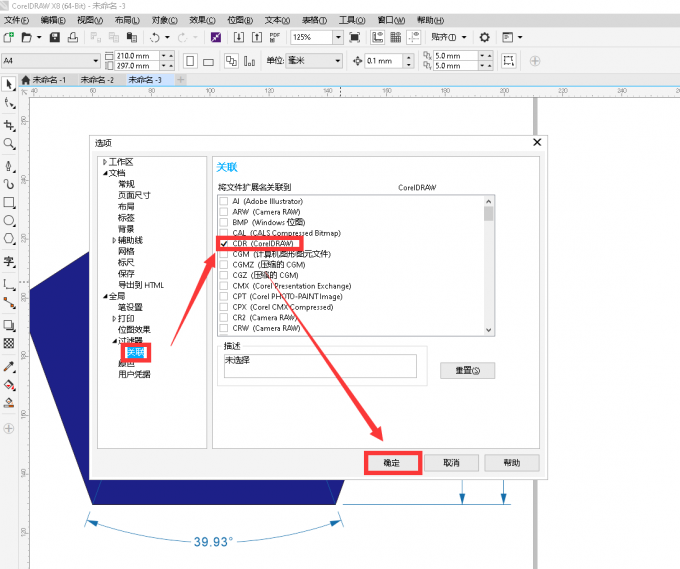Click the 重置(S) button
The image size is (680, 569).
click(x=468, y=370)
